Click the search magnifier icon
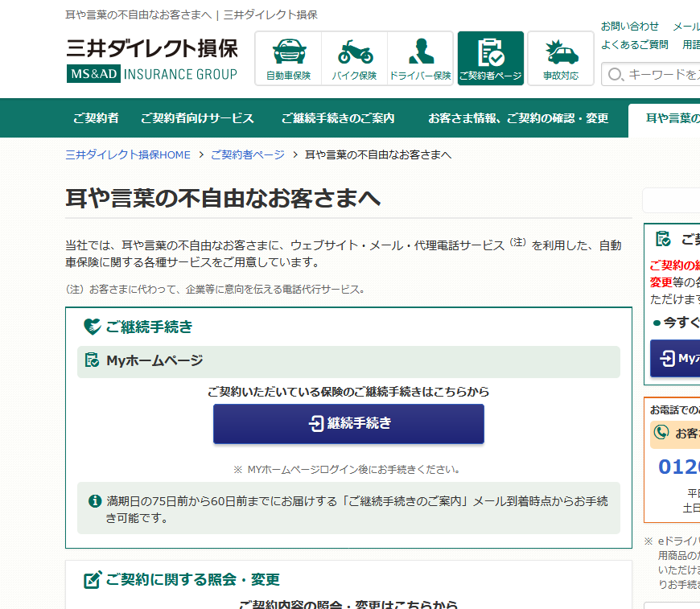The height and width of the screenshot is (609, 700). click(615, 75)
